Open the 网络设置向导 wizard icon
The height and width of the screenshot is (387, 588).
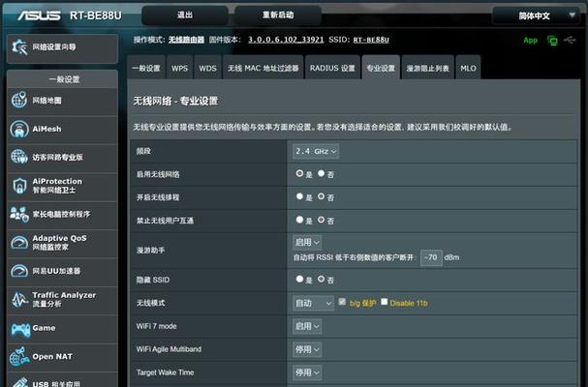point(19,47)
